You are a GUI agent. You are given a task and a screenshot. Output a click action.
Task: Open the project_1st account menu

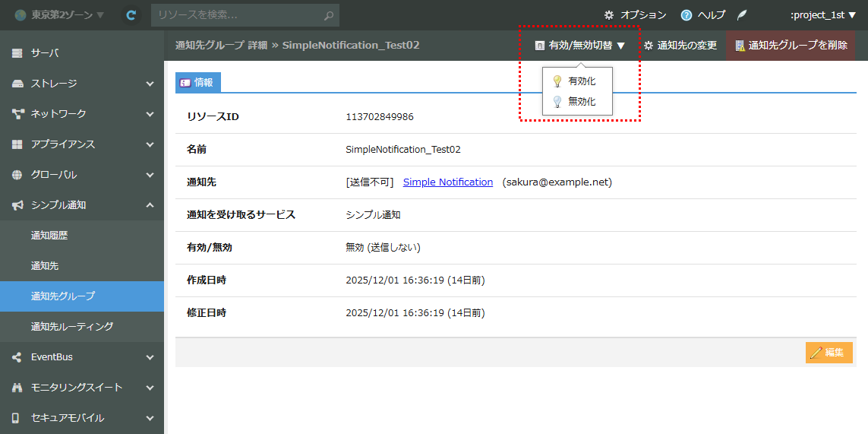pyautogui.click(x=822, y=15)
